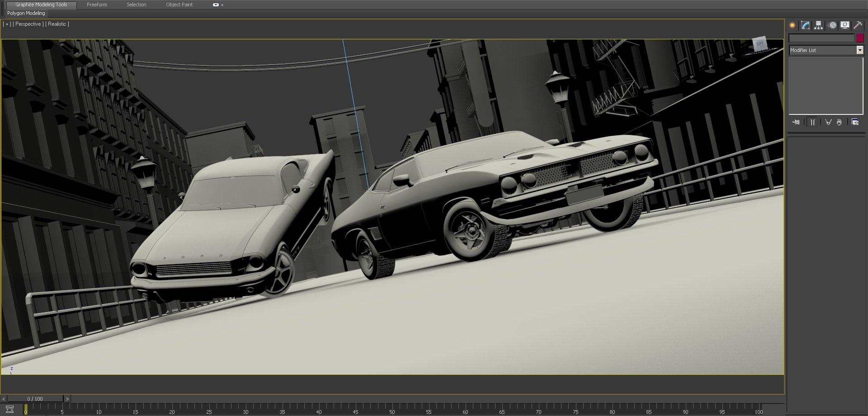Toggle Show End Result button
This screenshot has height=416, width=868.
point(812,122)
